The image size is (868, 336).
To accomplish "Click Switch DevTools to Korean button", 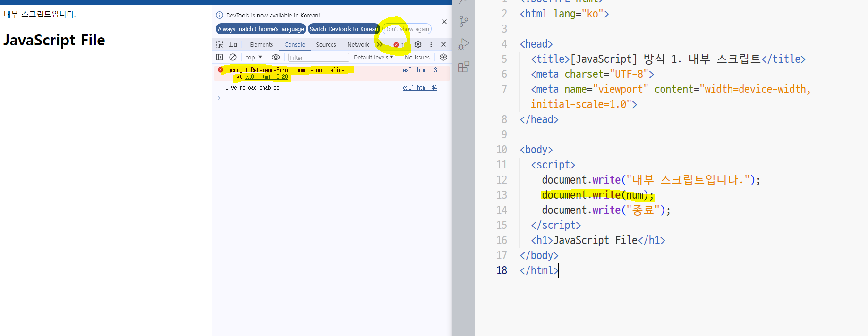I will coord(344,29).
